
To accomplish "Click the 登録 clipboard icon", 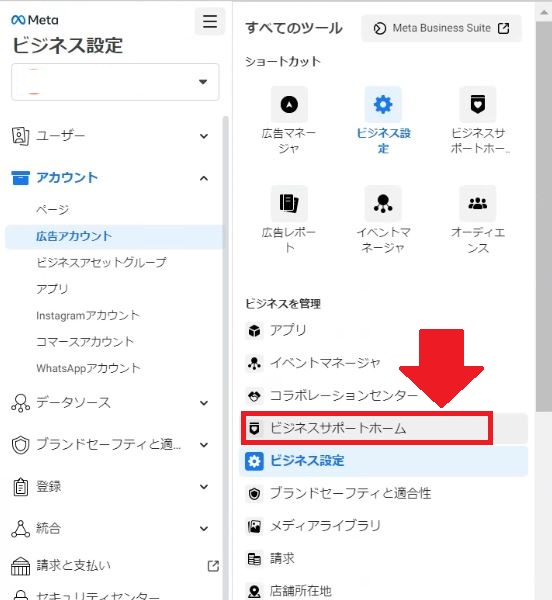I will click(x=20, y=487).
